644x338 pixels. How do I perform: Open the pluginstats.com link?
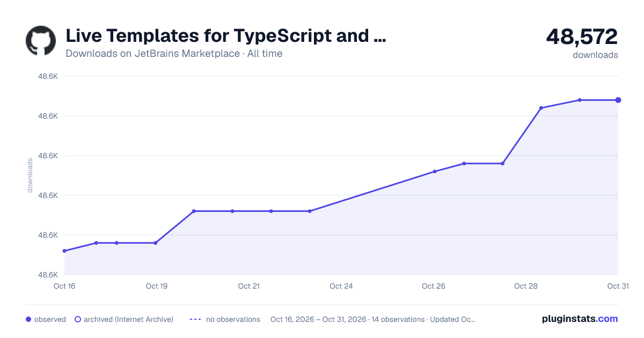(x=580, y=319)
